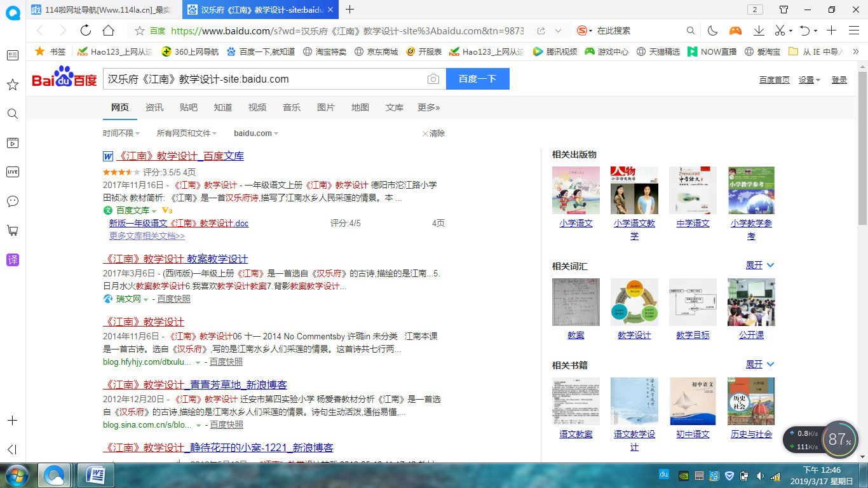868x488 pixels.
Task: Open the 腾讯视频 bookmark
Action: point(555,51)
